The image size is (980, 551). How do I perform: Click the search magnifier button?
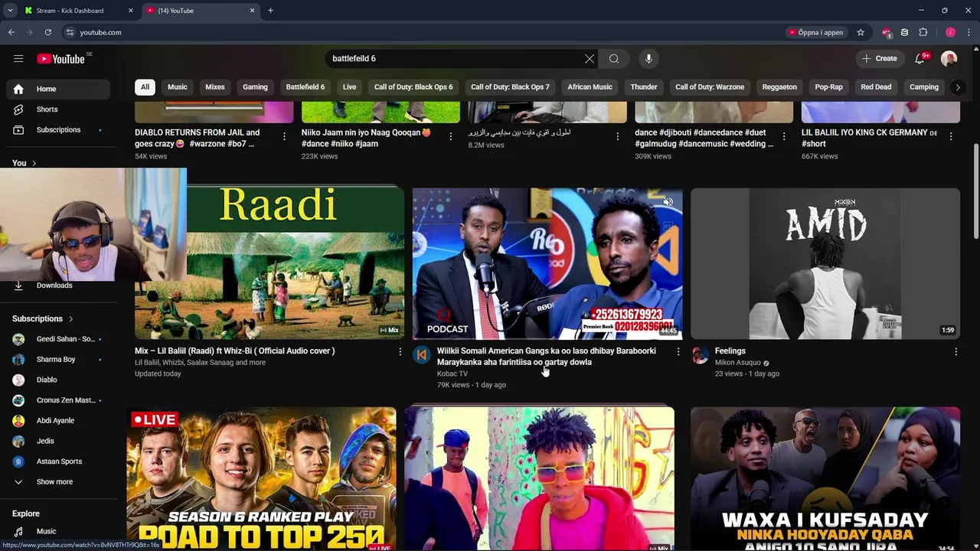pyautogui.click(x=614, y=59)
